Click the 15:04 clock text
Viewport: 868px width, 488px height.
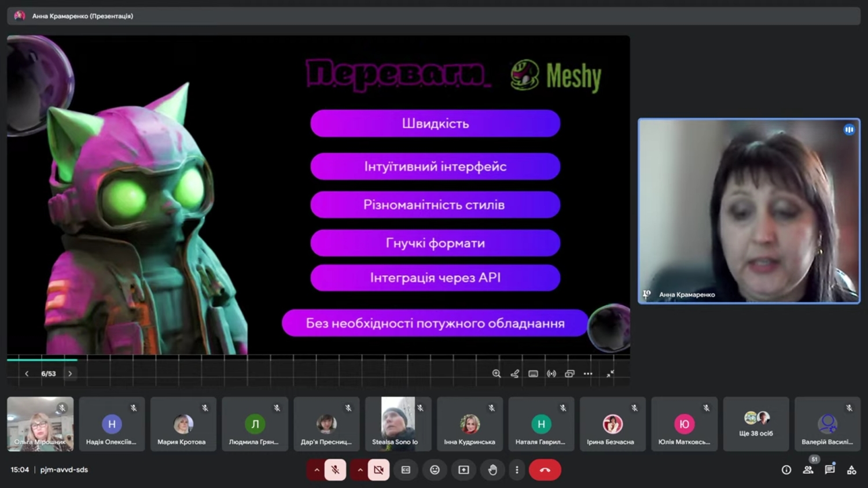(x=20, y=469)
